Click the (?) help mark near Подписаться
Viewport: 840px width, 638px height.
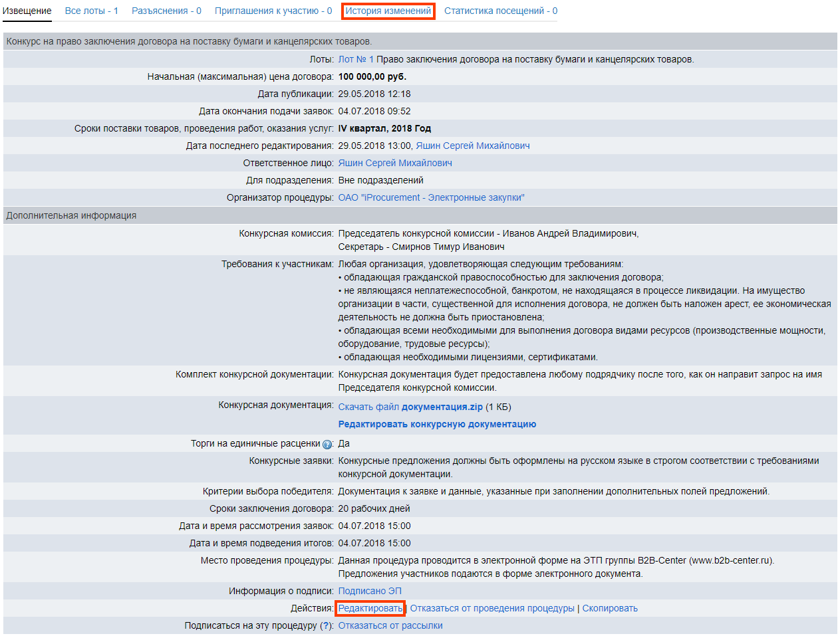(x=325, y=625)
